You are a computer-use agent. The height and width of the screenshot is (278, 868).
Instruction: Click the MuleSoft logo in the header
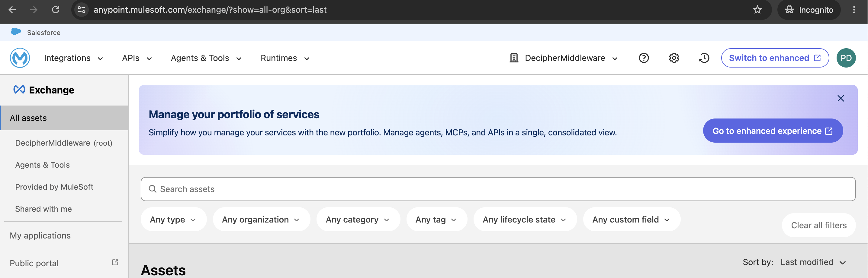20,58
